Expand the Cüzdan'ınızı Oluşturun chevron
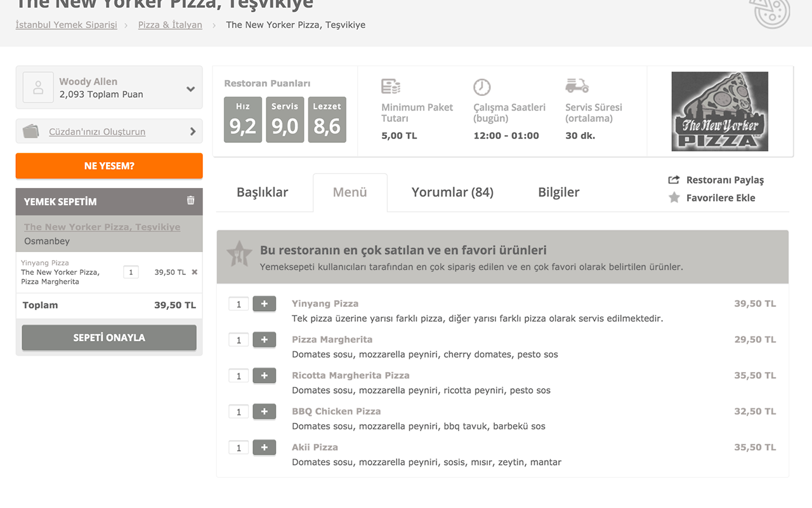This screenshot has height=508, width=812. (193, 131)
